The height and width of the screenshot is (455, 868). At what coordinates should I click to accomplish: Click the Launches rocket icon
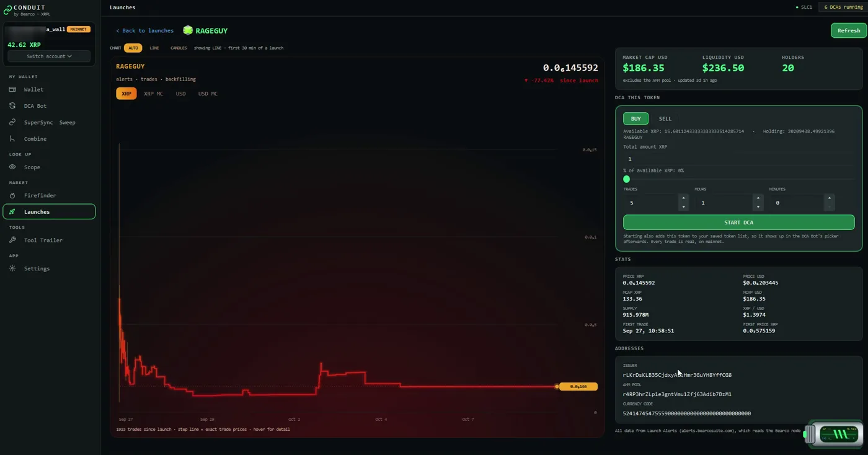point(12,211)
